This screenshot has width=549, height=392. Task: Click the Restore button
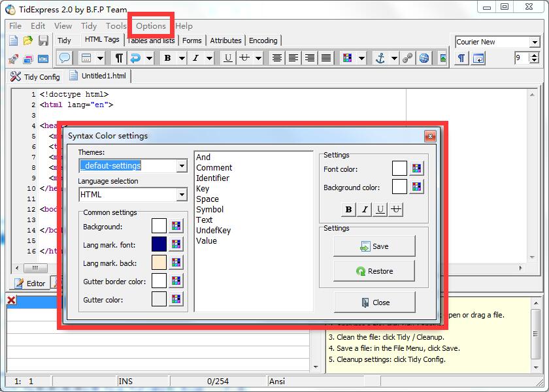[374, 271]
